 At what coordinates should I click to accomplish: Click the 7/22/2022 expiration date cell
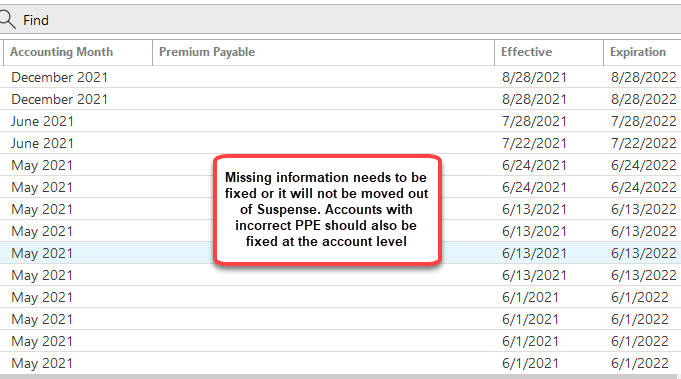coord(644,143)
